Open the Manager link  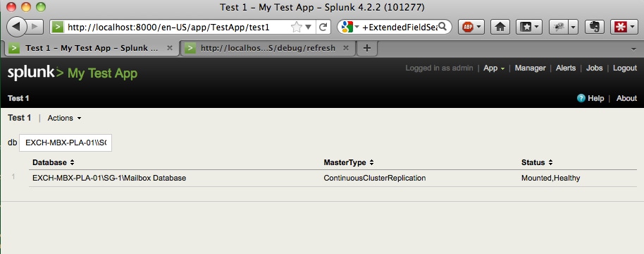(531, 68)
